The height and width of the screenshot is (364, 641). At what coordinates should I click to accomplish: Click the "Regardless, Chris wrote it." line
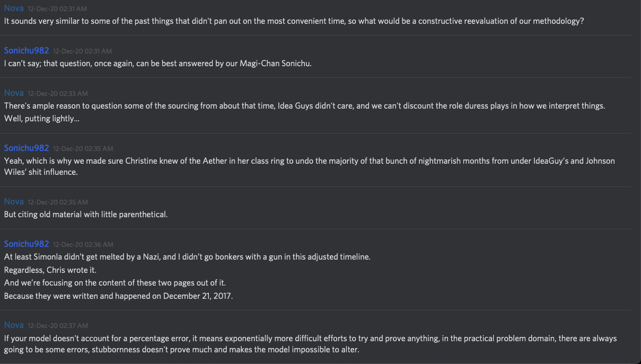(x=50, y=270)
